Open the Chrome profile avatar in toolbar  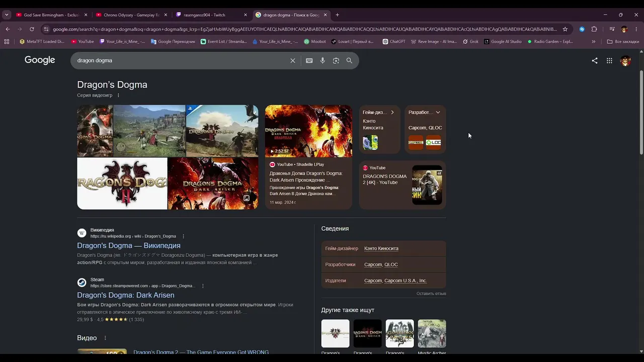[624, 29]
